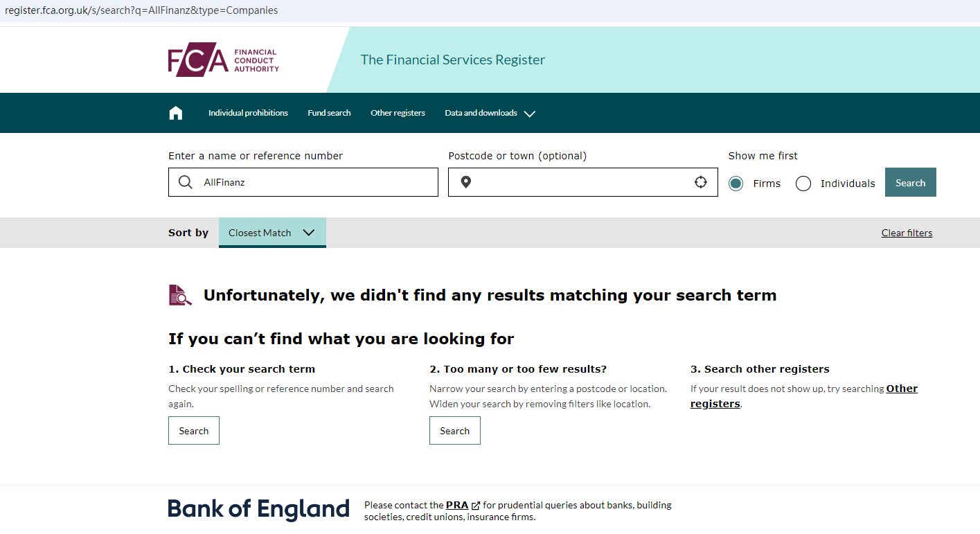The width and height of the screenshot is (980, 534).
Task: Click the magnifying glass icon in name field
Action: click(186, 182)
